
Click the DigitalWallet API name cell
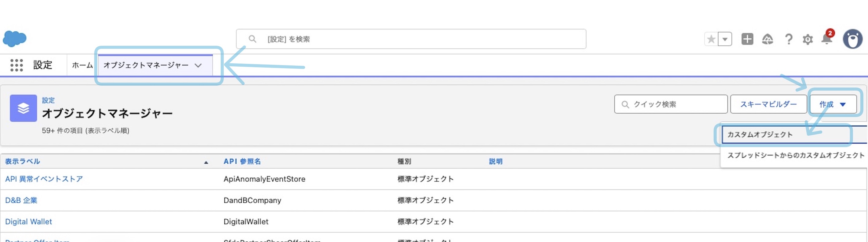pos(246,221)
